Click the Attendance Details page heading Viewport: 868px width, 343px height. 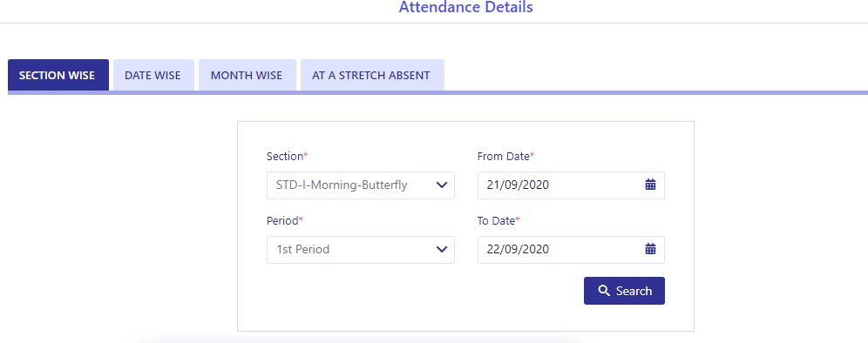(x=465, y=7)
